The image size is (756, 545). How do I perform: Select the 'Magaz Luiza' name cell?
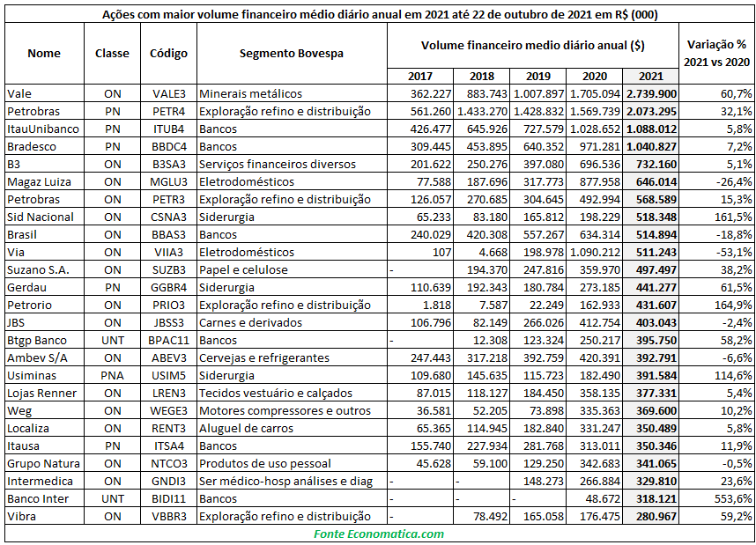click(x=44, y=181)
